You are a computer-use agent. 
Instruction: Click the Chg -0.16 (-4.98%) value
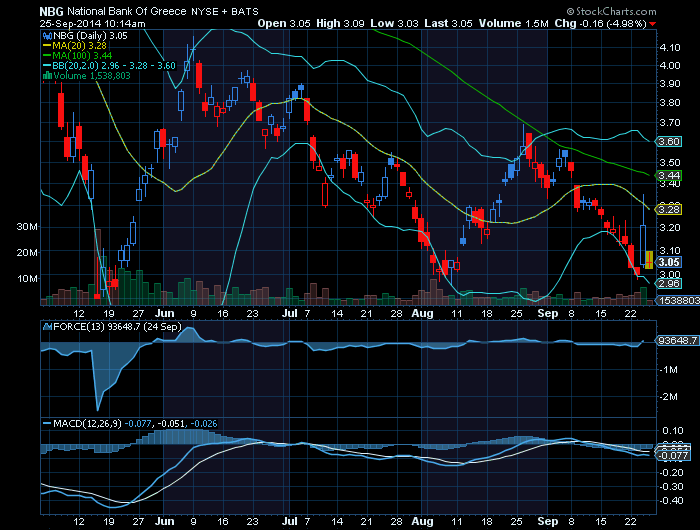click(600, 23)
